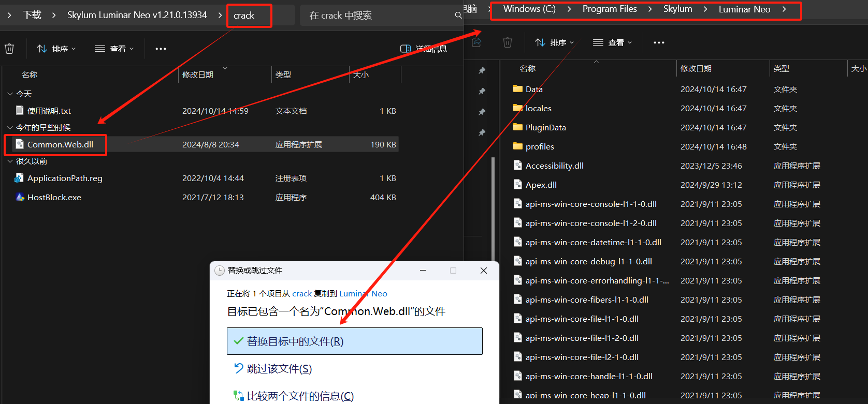Open more options ellipsis in Luminar Neo window
The height and width of the screenshot is (404, 868).
pyautogui.click(x=659, y=42)
